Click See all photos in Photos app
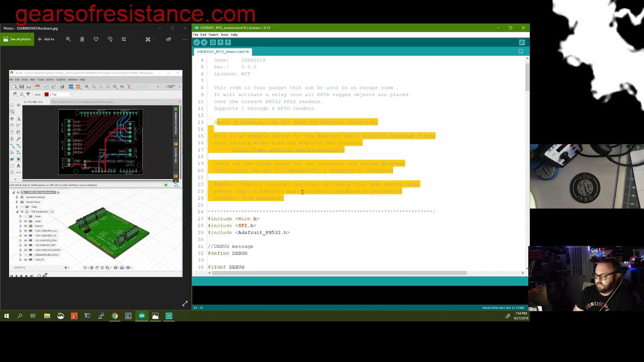644x362 pixels. pos(17,39)
